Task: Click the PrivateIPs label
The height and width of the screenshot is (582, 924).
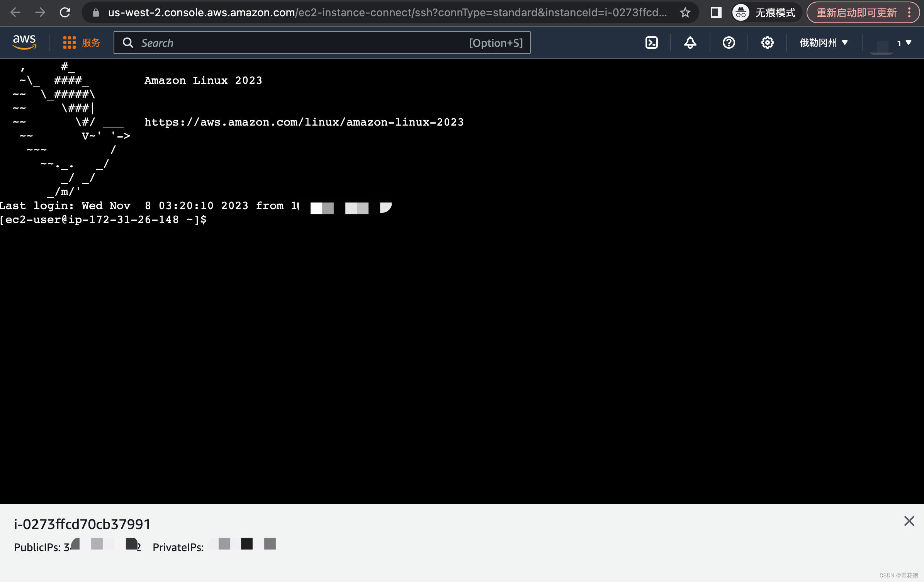Action: (178, 547)
